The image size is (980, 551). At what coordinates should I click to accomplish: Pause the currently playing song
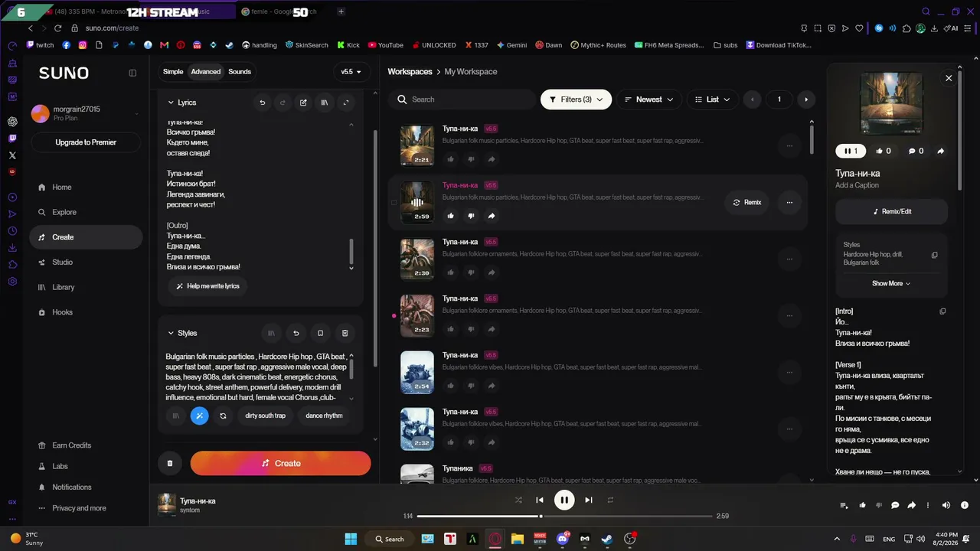click(x=564, y=500)
